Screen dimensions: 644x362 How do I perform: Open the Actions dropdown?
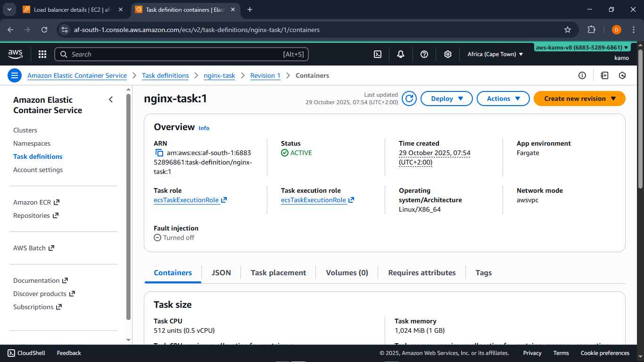(503, 99)
